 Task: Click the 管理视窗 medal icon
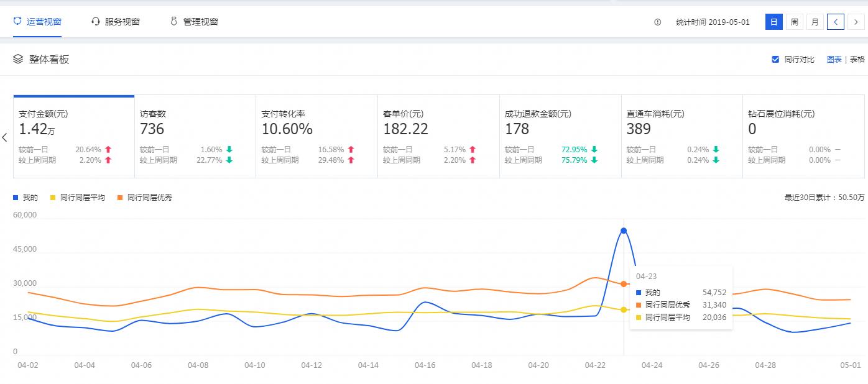point(174,22)
